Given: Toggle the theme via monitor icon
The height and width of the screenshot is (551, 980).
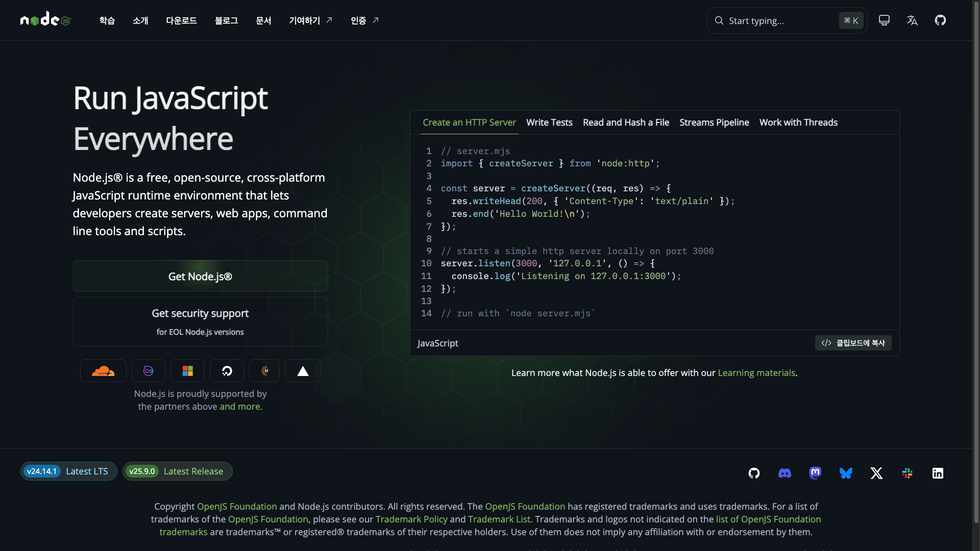Looking at the screenshot, I should tap(884, 20).
